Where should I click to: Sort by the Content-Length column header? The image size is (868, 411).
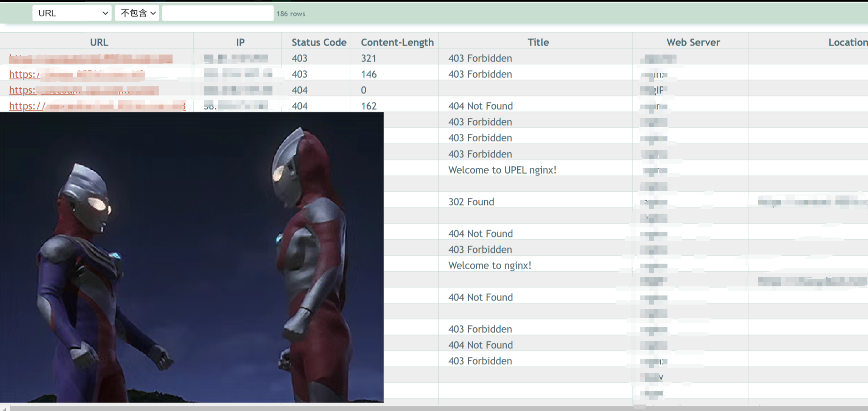(397, 42)
